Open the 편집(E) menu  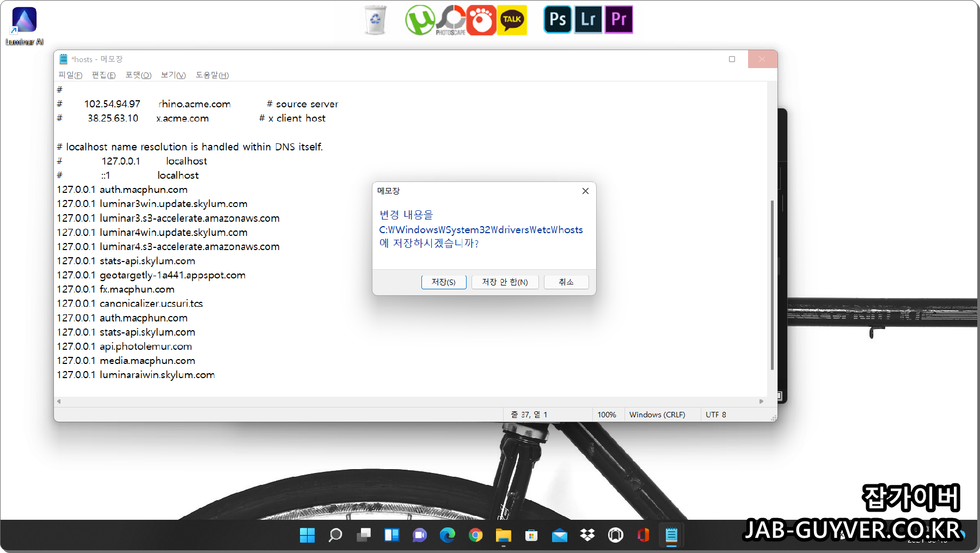tap(103, 75)
